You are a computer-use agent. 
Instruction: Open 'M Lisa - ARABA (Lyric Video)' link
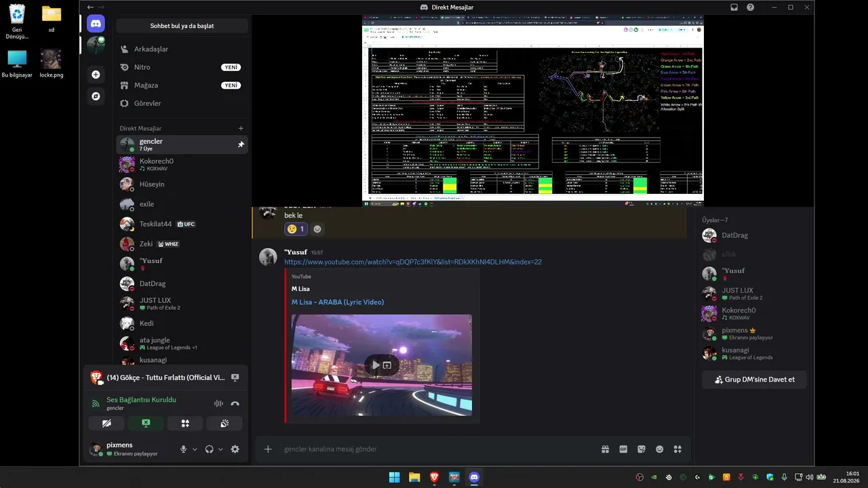pos(338,302)
